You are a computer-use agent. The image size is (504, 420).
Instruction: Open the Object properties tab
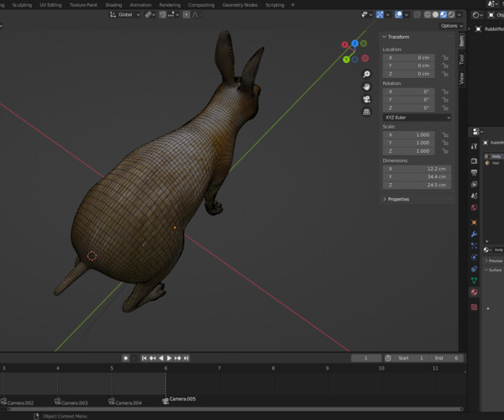tap(474, 223)
